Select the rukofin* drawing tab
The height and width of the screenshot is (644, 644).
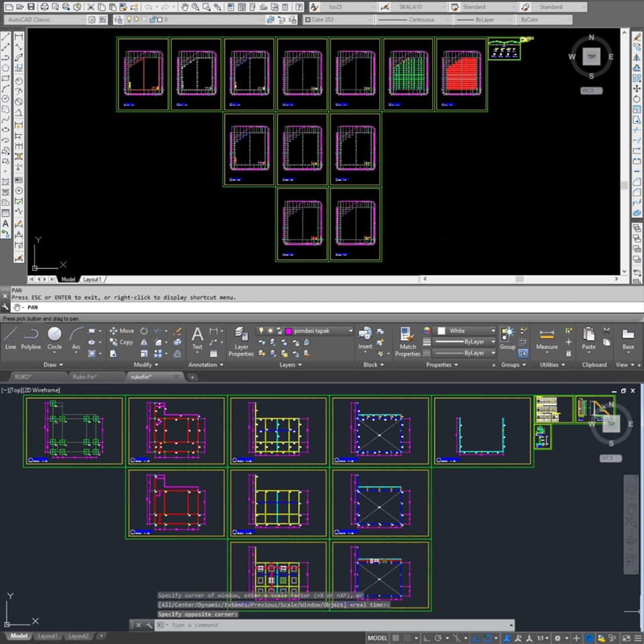[x=154, y=376]
